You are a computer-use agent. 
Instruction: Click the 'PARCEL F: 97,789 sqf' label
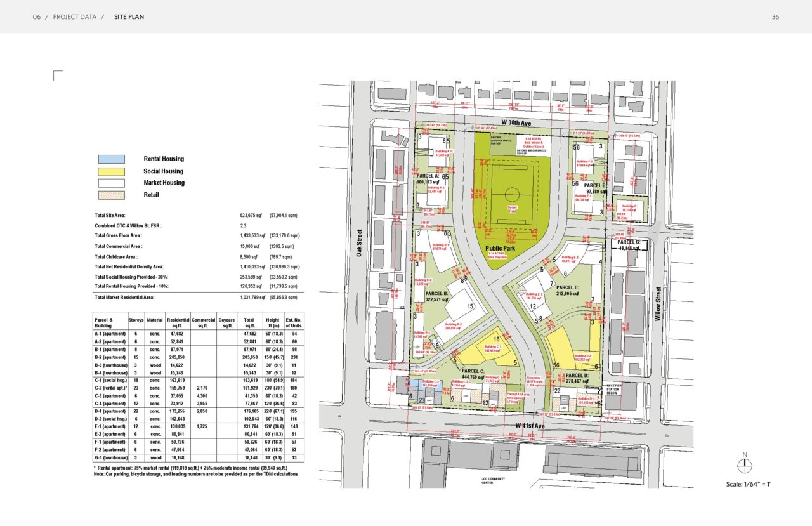[596, 188]
